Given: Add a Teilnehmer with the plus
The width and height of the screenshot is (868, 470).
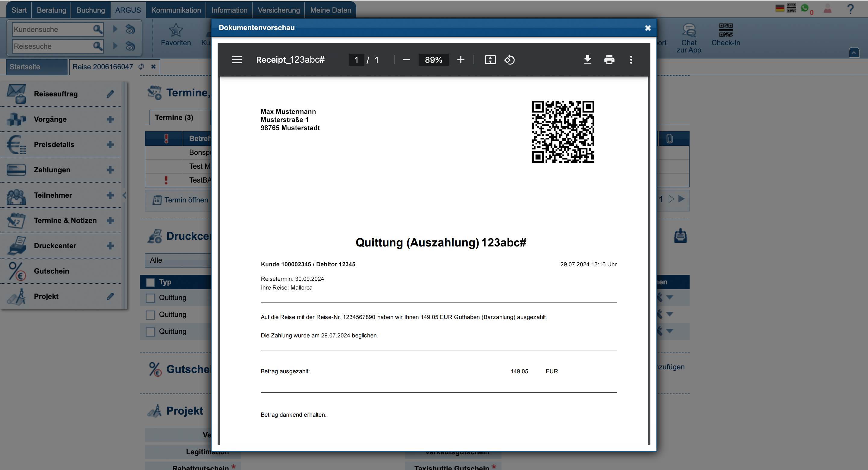Looking at the screenshot, I should [x=110, y=195].
